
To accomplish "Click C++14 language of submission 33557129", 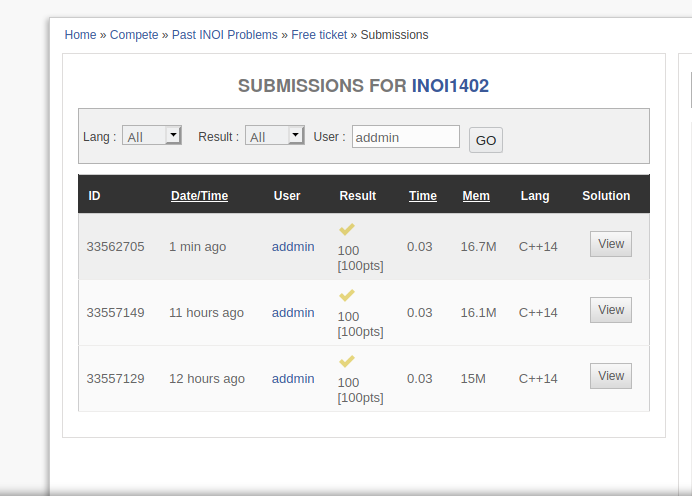I will click(x=538, y=379).
